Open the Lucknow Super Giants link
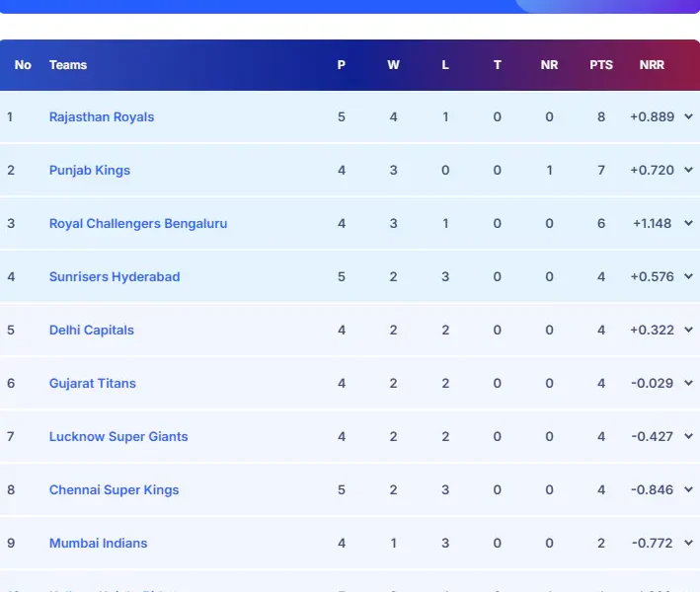 (x=118, y=436)
